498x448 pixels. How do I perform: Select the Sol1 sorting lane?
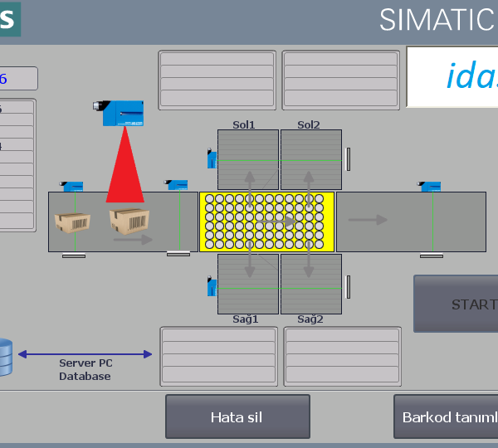coord(247,159)
